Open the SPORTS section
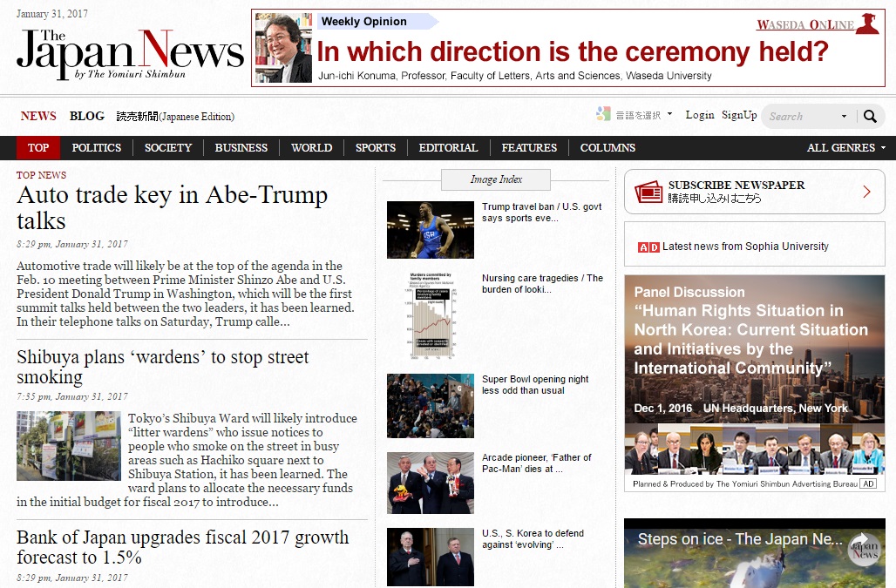 [x=376, y=148]
